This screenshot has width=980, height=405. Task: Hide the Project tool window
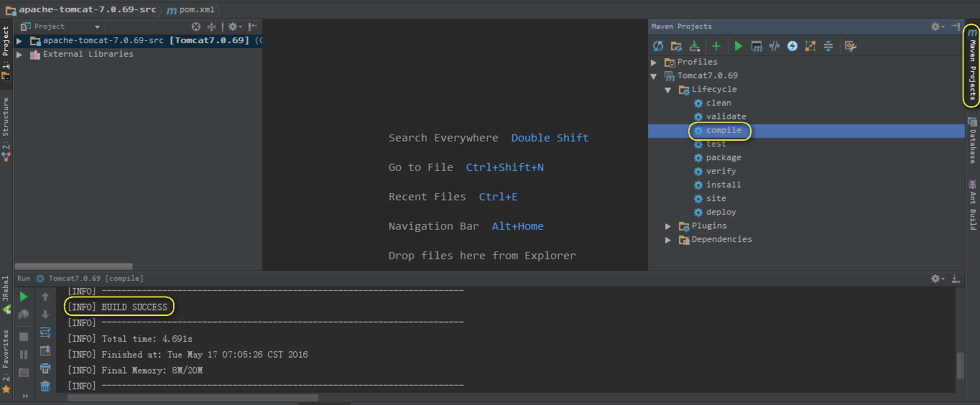coord(253,27)
